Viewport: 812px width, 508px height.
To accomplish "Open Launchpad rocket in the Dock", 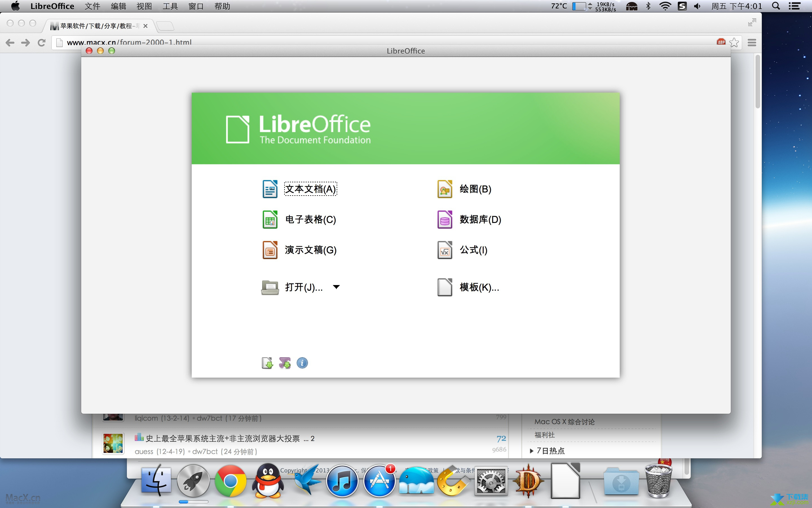I will tap(193, 481).
